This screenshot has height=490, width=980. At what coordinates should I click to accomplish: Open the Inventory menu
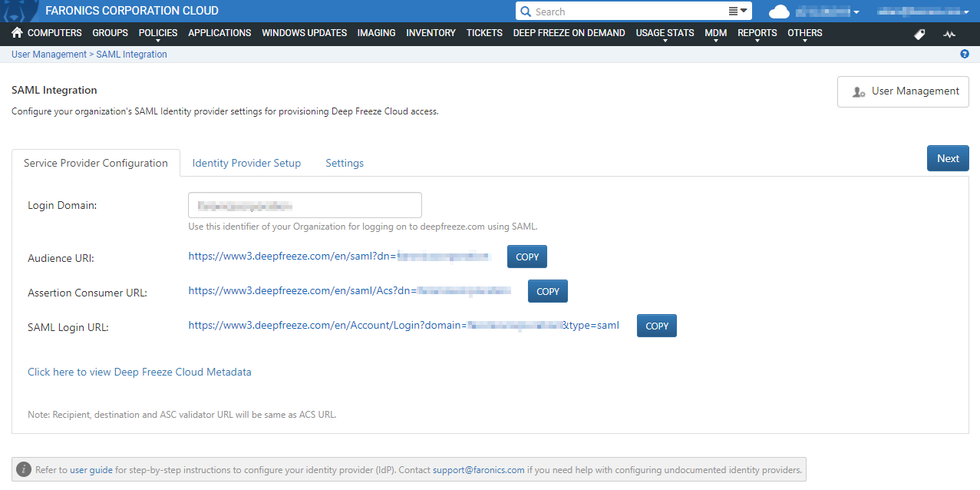click(x=431, y=33)
